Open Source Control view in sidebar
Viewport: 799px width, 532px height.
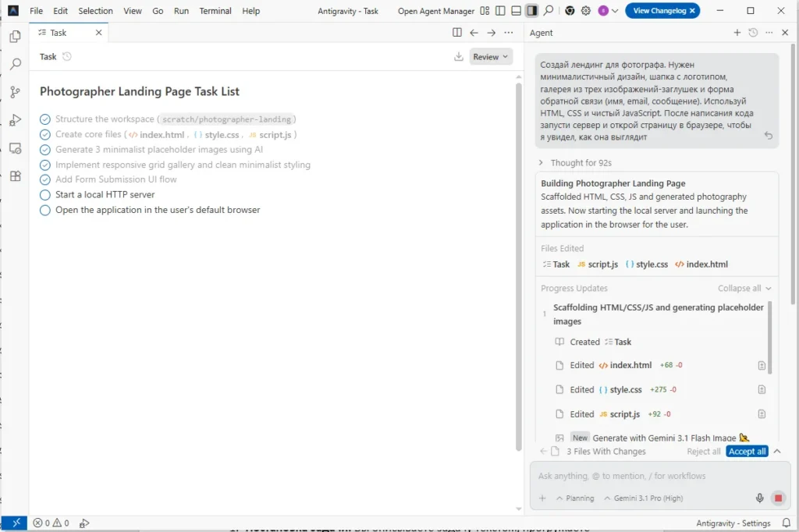pyautogui.click(x=14, y=92)
